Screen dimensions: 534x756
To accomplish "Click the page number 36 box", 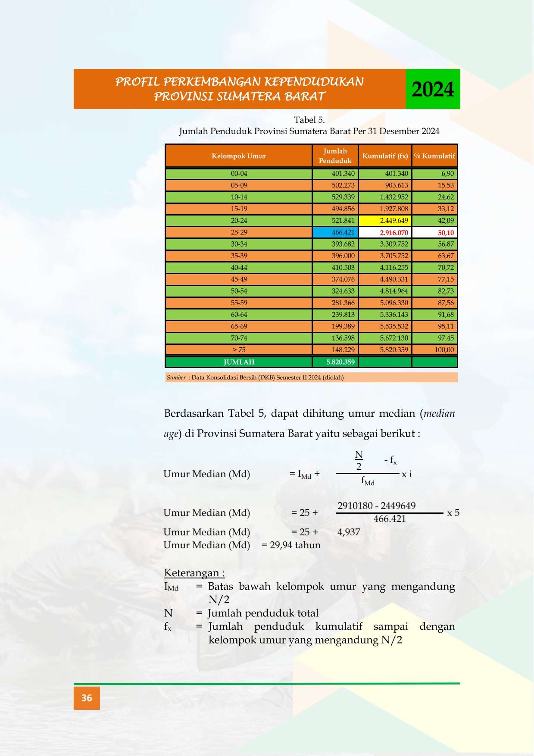I will pyautogui.click(x=87, y=698).
